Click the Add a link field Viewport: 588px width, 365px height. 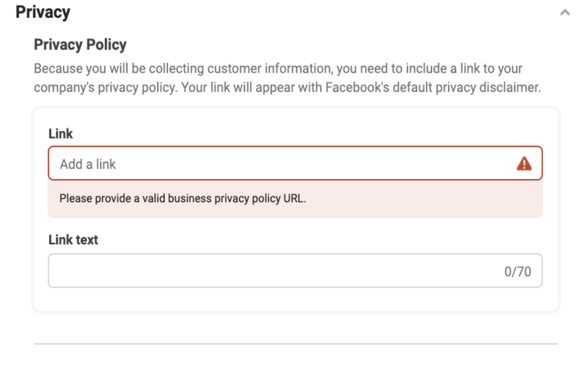tap(286, 164)
